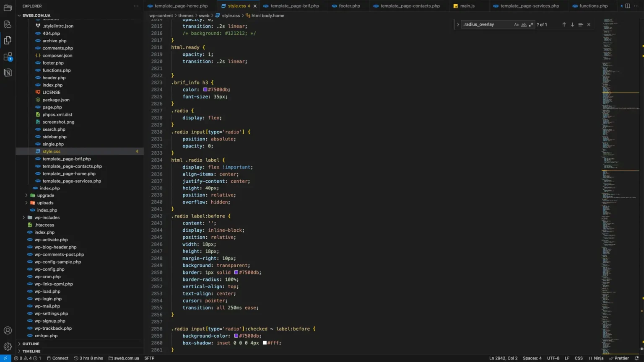Click background-color swatch on line 2859

point(236,336)
